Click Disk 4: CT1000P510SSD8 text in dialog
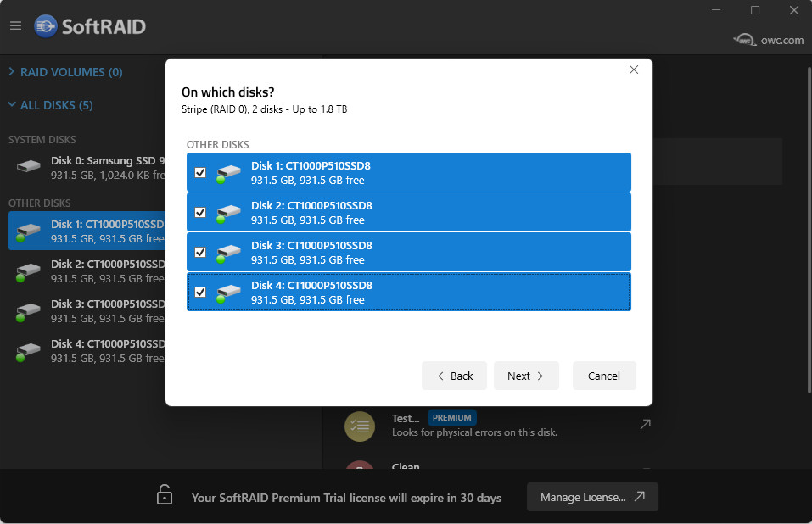This screenshot has height=524, width=812. (x=311, y=285)
